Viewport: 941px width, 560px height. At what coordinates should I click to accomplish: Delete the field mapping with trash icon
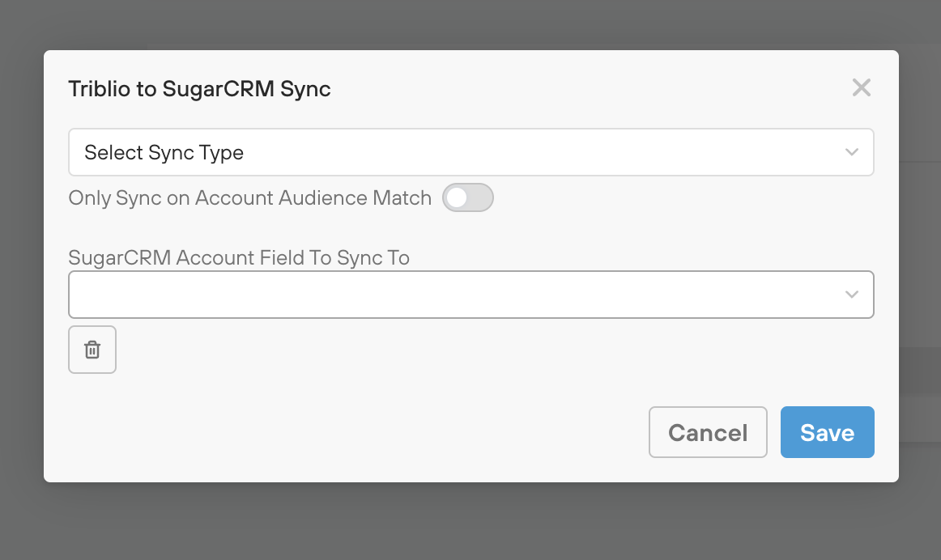point(92,350)
